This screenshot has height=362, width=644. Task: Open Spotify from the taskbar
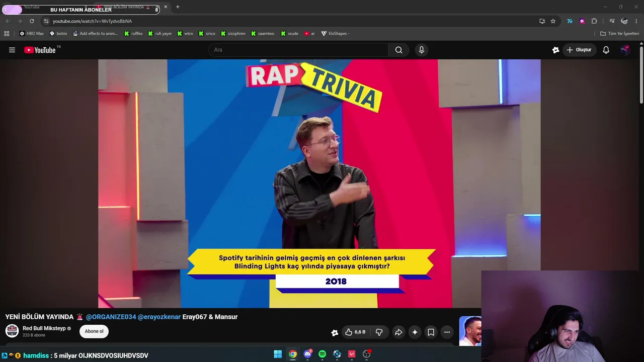click(323, 354)
